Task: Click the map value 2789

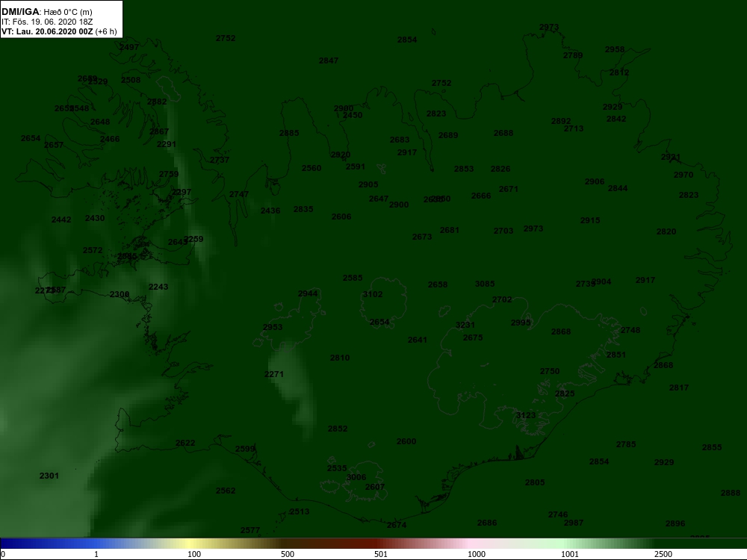Action: (x=573, y=55)
